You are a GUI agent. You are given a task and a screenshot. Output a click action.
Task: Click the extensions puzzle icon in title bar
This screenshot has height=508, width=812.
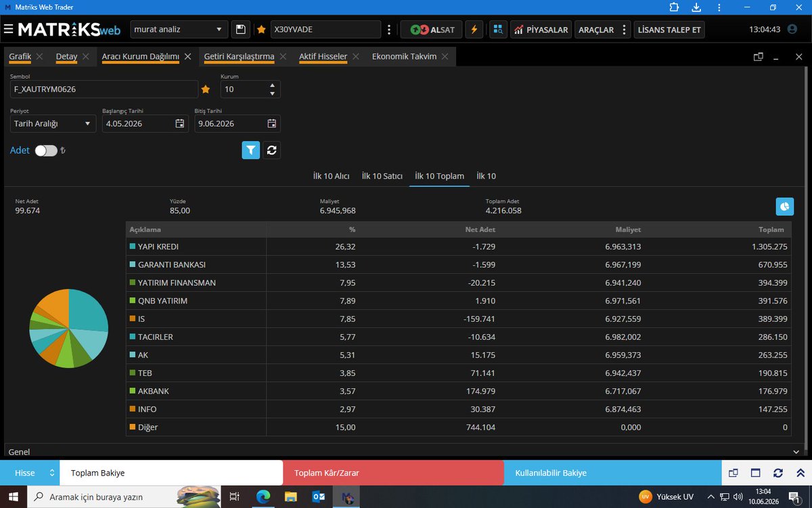click(x=674, y=7)
